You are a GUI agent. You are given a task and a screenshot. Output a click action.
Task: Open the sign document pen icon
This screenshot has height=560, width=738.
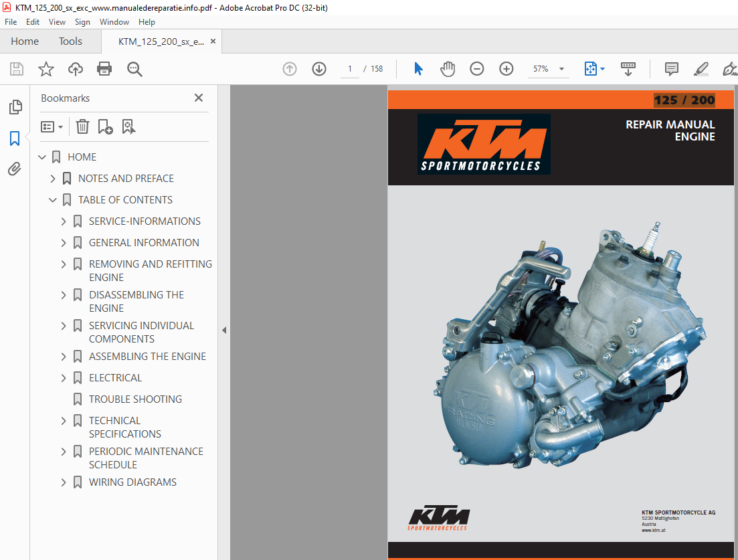tap(729, 69)
